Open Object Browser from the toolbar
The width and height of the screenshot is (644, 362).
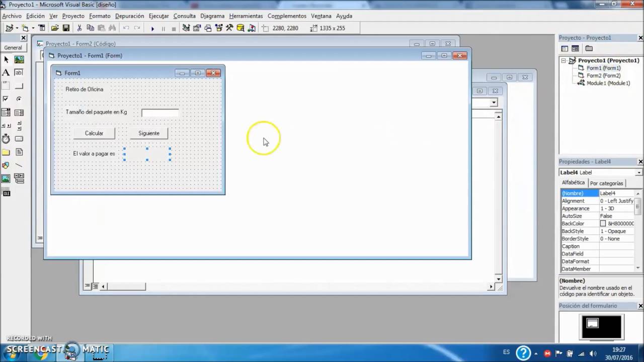[x=219, y=28]
